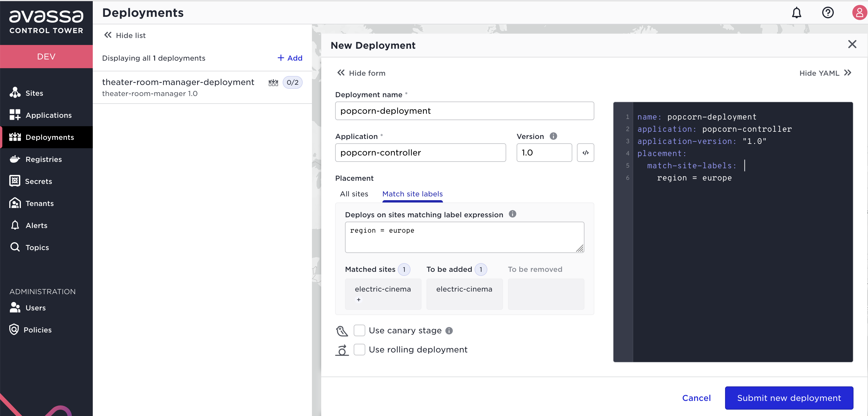This screenshot has width=868, height=416.
Task: Collapse the form with Hide form
Action: point(361,73)
